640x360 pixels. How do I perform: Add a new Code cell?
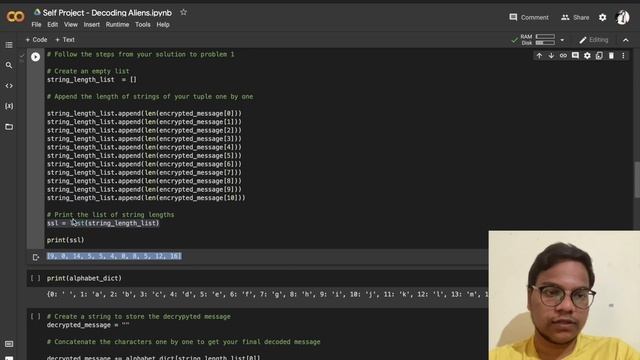point(36,40)
